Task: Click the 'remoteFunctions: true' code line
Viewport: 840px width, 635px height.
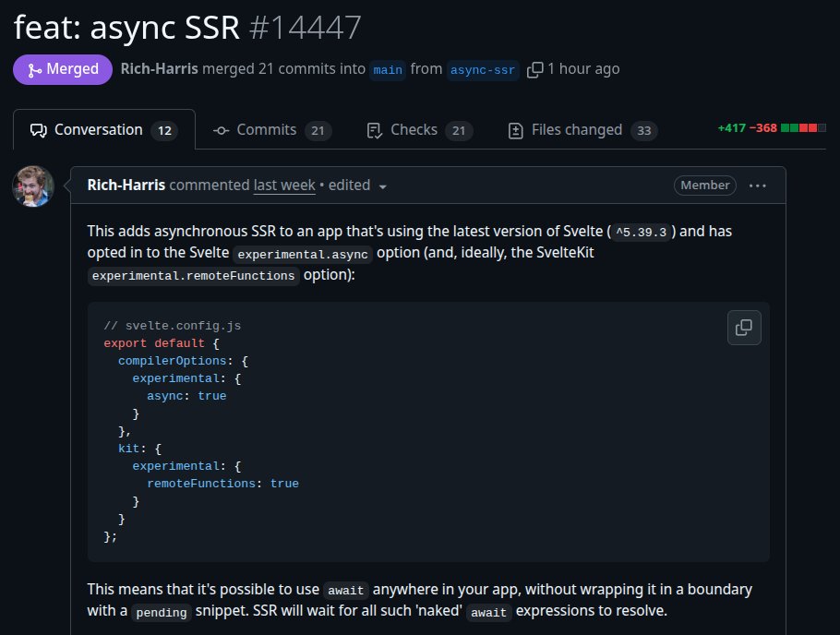Action: [222, 484]
